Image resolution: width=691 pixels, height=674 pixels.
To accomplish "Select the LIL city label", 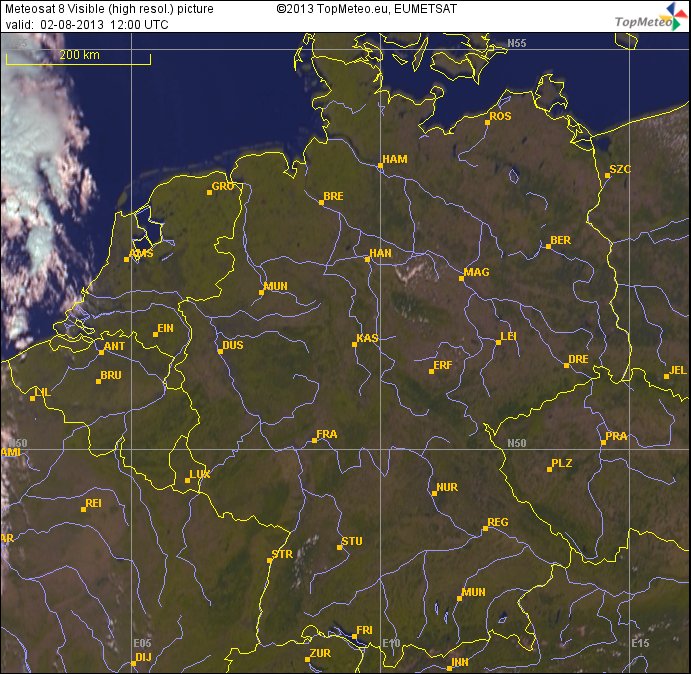I will click(42, 392).
